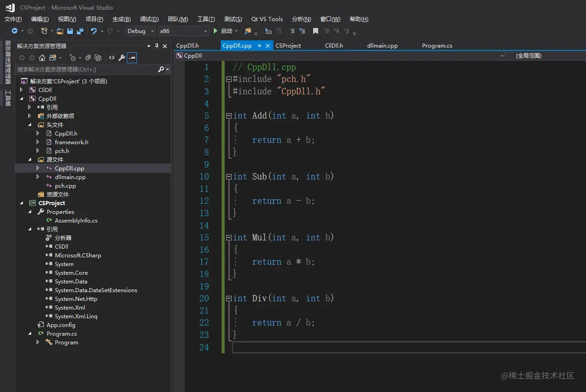Viewport: 586px width, 392px height.
Task: Click View Code icon in Solution Explorer
Action: pos(111,58)
